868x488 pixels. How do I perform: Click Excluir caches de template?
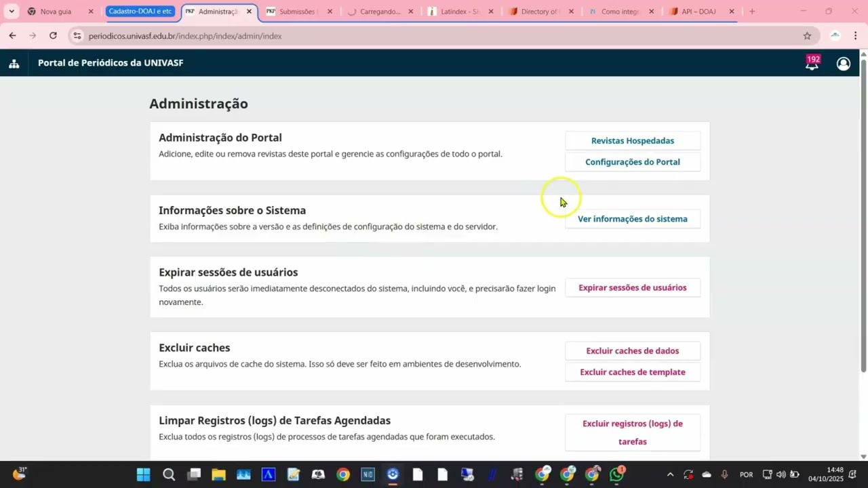(x=633, y=372)
